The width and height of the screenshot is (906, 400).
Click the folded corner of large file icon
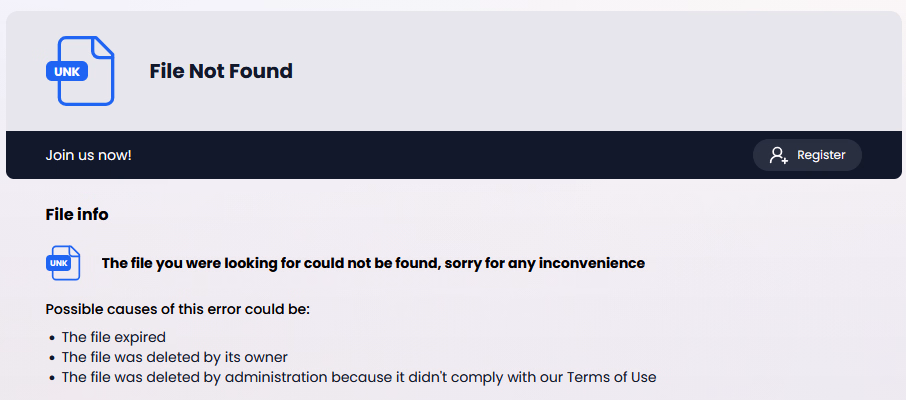point(103,46)
